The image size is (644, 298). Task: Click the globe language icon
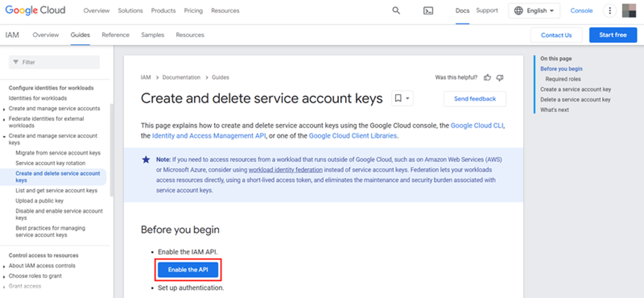(x=519, y=11)
